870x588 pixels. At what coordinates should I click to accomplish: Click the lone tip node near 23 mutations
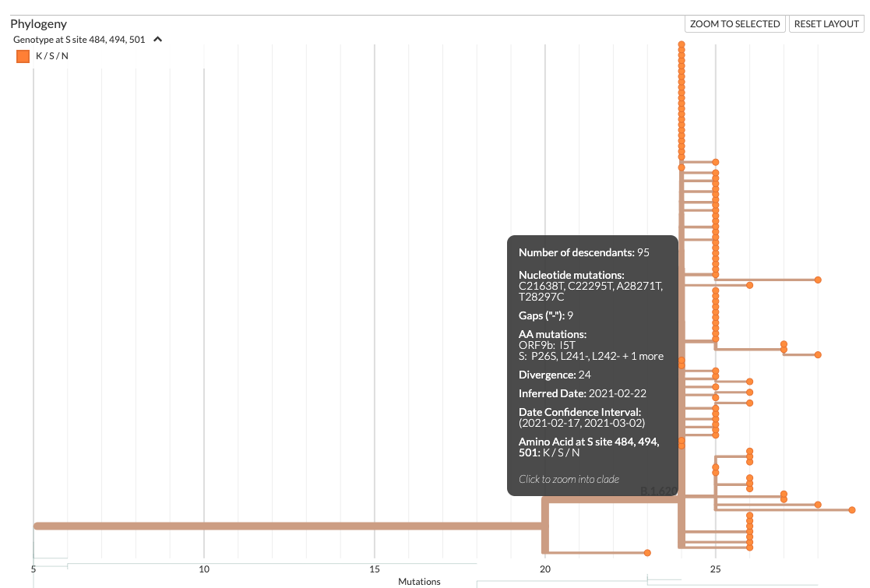click(x=646, y=551)
